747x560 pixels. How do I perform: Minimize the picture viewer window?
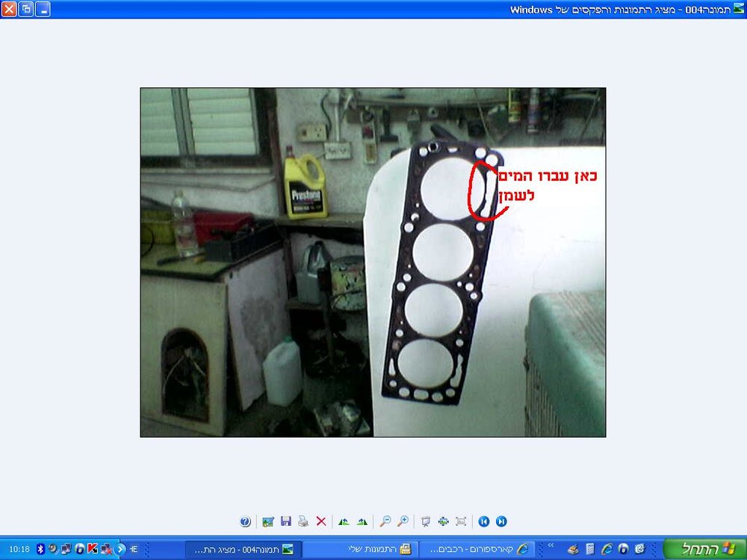(x=43, y=8)
